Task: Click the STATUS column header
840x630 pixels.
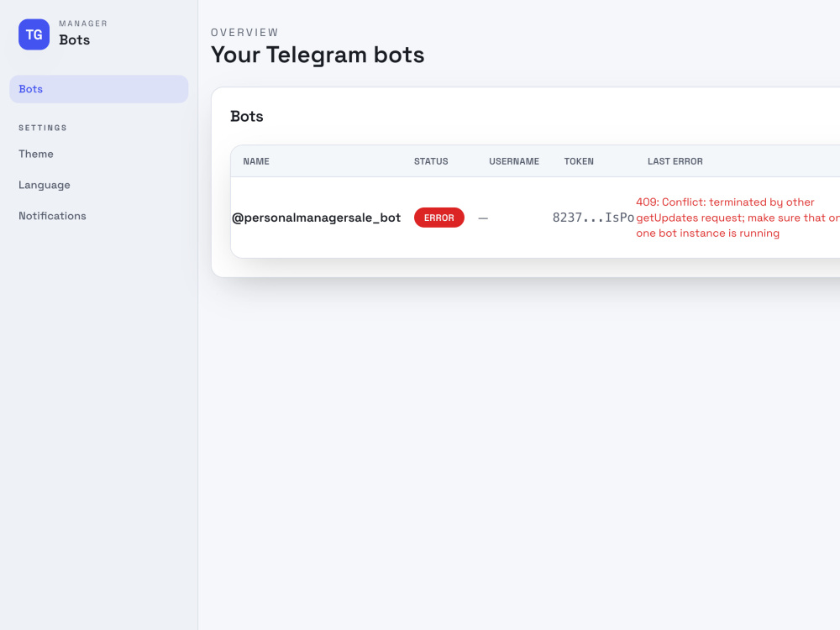Action: 431,161
